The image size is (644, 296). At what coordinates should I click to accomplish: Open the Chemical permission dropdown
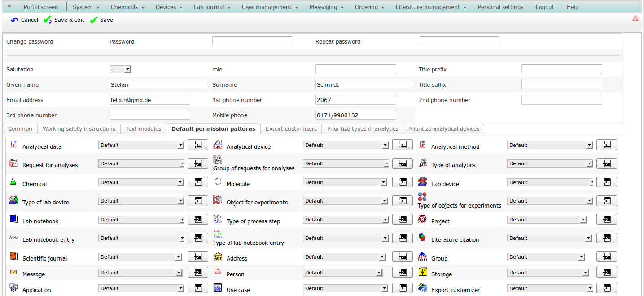tap(141, 182)
